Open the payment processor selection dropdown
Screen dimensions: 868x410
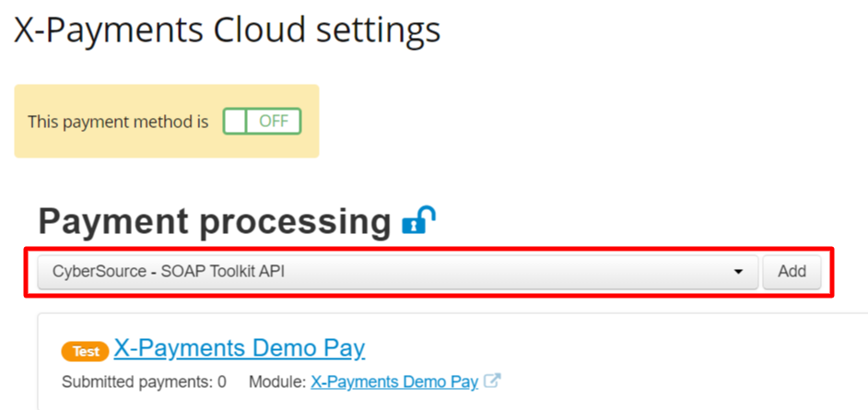coord(397,272)
